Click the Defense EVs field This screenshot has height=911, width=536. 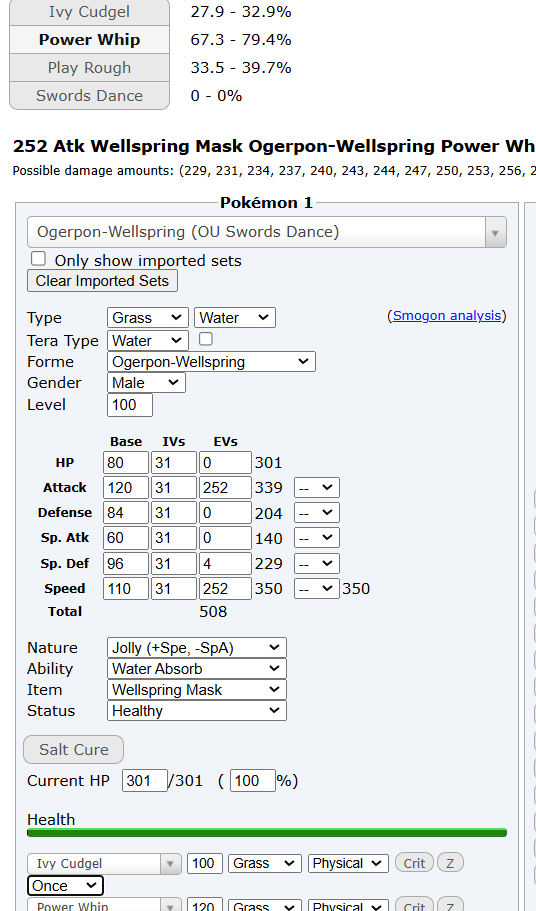(225, 513)
